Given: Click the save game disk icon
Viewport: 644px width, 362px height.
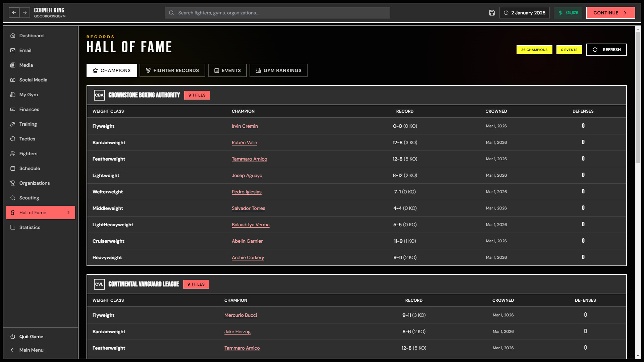Looking at the screenshot, I should [492, 13].
